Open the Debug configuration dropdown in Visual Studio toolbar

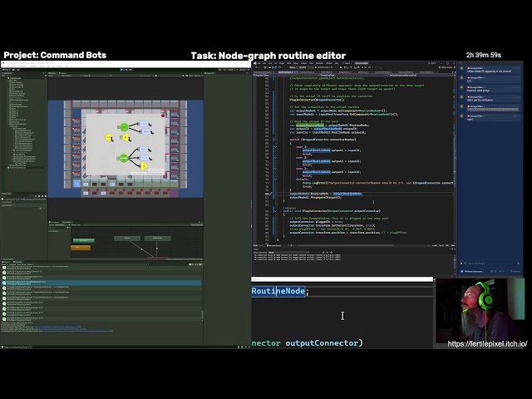click(x=293, y=67)
